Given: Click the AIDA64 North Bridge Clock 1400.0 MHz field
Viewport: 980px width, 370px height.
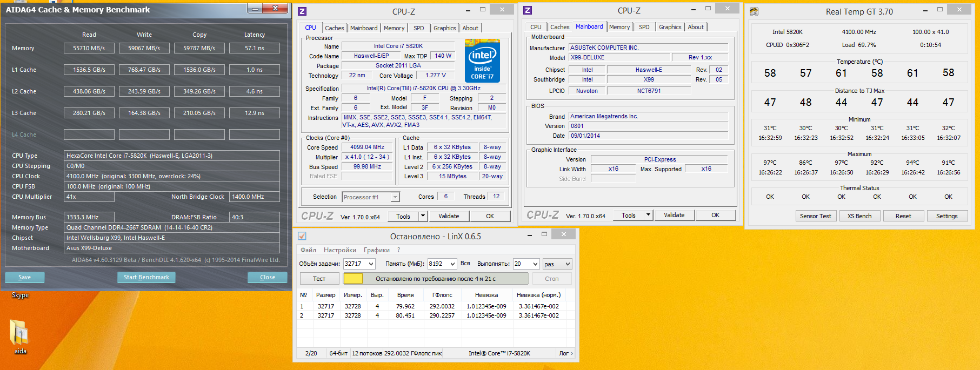Looking at the screenshot, I should 255,197.
